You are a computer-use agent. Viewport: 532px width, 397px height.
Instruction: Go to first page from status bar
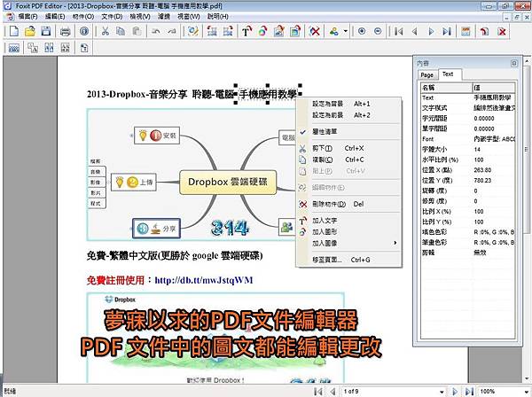click(x=318, y=392)
